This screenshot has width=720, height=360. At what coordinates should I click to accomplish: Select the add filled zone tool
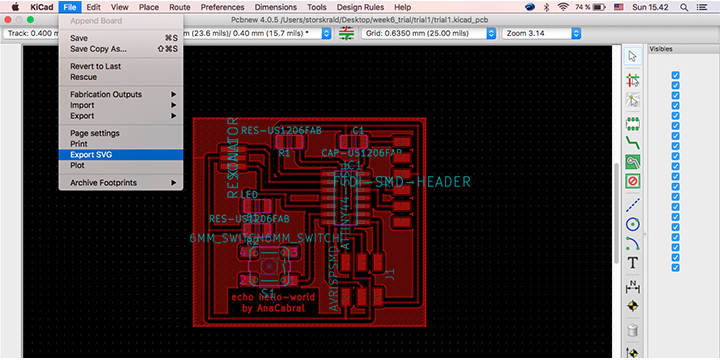tap(633, 162)
